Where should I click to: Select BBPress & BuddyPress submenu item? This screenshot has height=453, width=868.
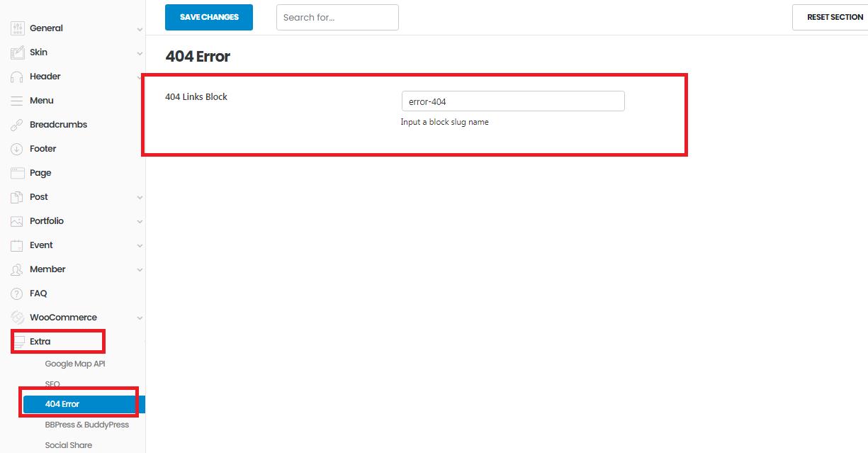[86, 425]
